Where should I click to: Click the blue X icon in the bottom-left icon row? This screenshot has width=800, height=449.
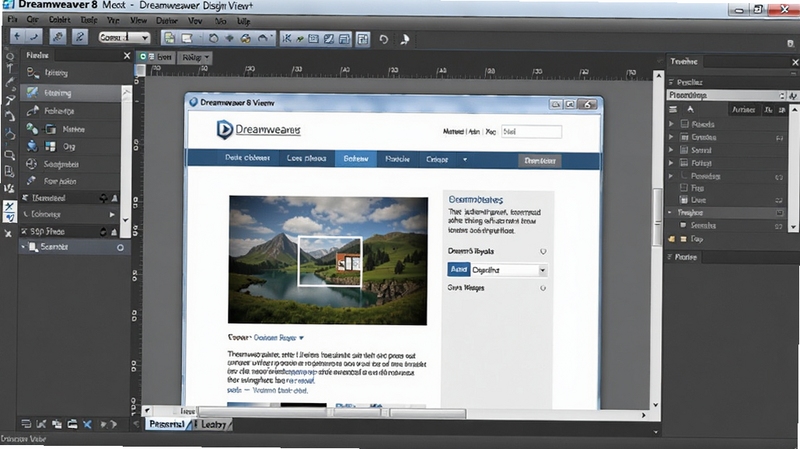pos(87,424)
